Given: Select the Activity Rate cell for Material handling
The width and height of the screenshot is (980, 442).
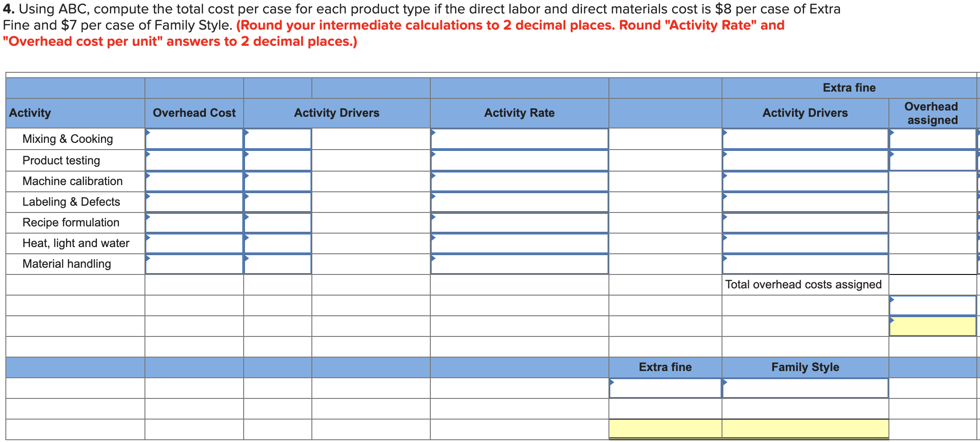Looking at the screenshot, I should 519,264.
